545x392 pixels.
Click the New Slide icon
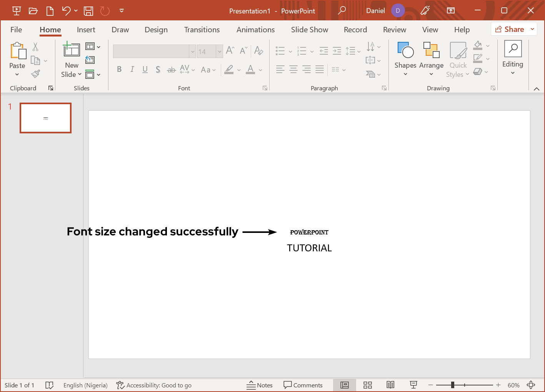(x=72, y=50)
